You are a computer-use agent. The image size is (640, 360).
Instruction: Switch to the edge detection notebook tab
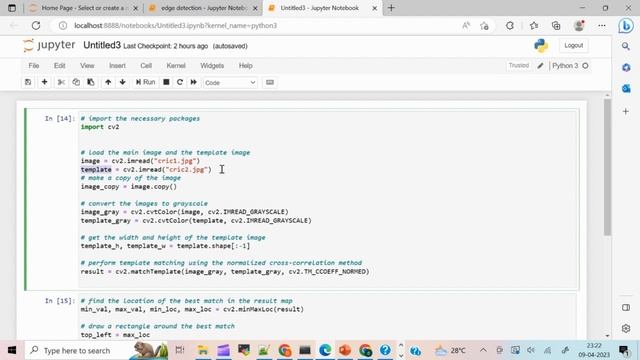click(x=203, y=8)
